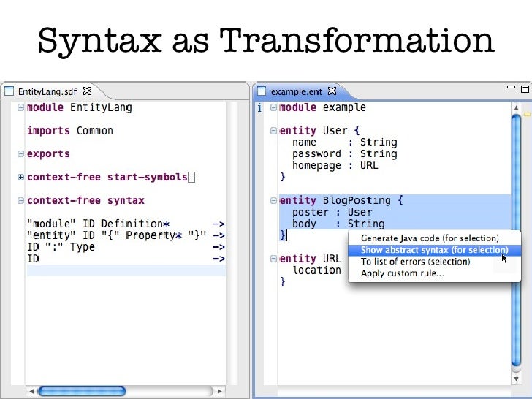Click the folded region box after start-symbols
Viewport: 532px width, 399px height.
pos(191,177)
